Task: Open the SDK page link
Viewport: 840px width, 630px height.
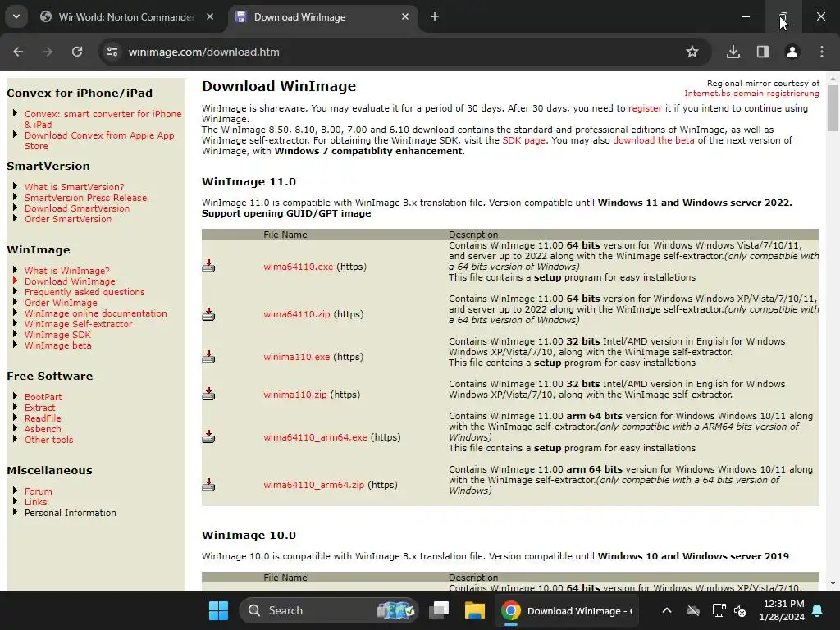Action: [523, 140]
